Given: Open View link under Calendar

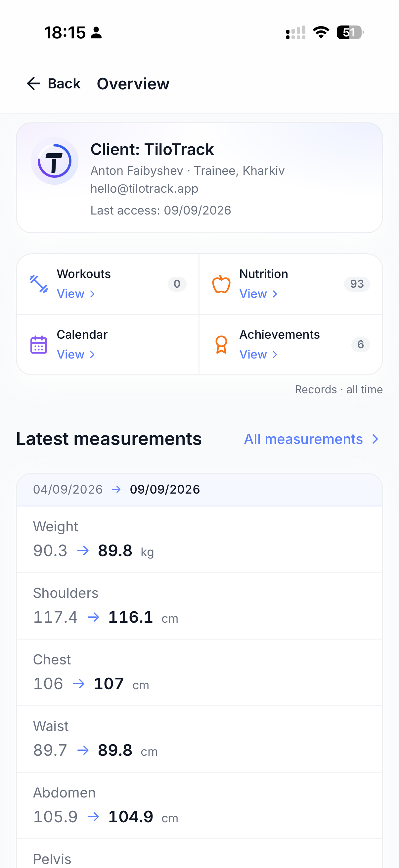Looking at the screenshot, I should click(76, 355).
